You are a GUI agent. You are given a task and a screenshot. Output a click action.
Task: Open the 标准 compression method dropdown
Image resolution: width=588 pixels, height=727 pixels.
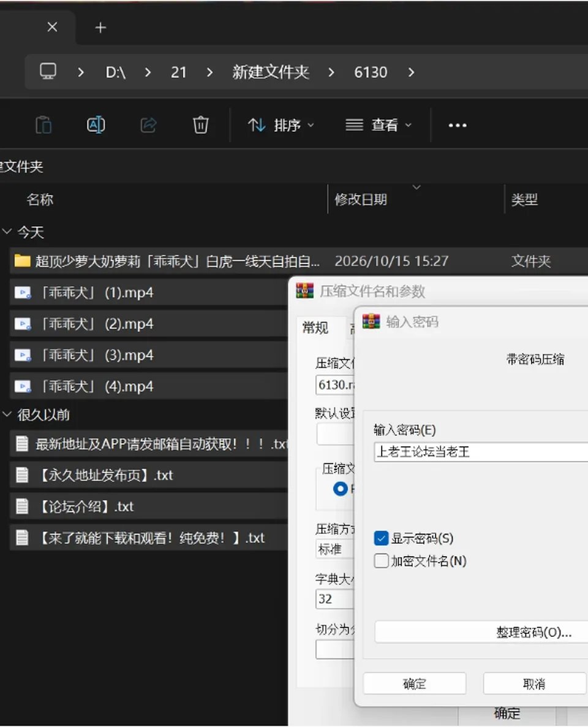[334, 549]
